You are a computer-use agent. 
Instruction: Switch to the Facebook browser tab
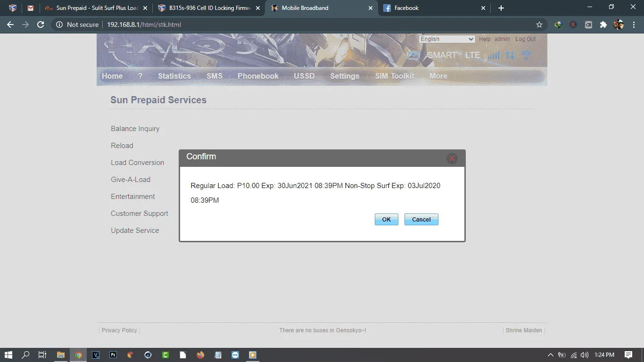(x=434, y=8)
